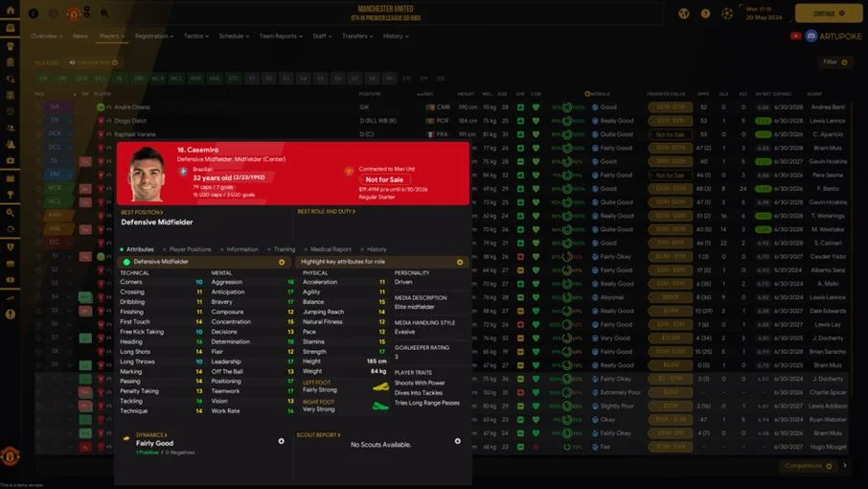Click the left foot boot icon
The image size is (868, 489).
coord(380,386)
